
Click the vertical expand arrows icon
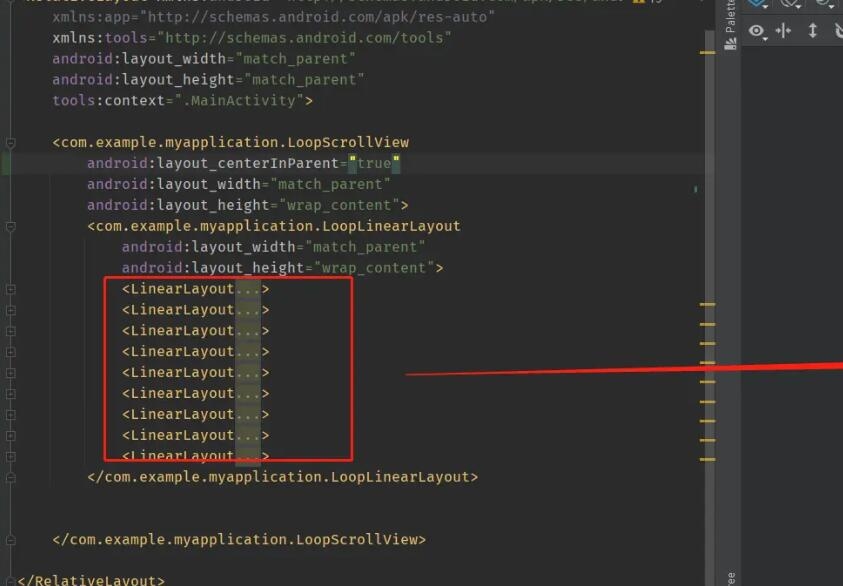point(812,31)
